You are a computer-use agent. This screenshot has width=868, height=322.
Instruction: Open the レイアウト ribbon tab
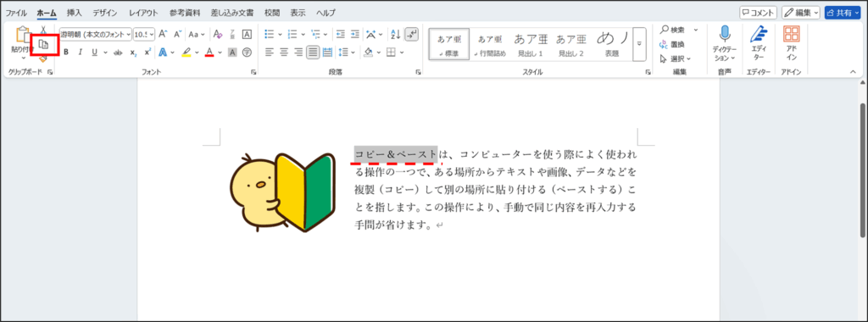143,13
